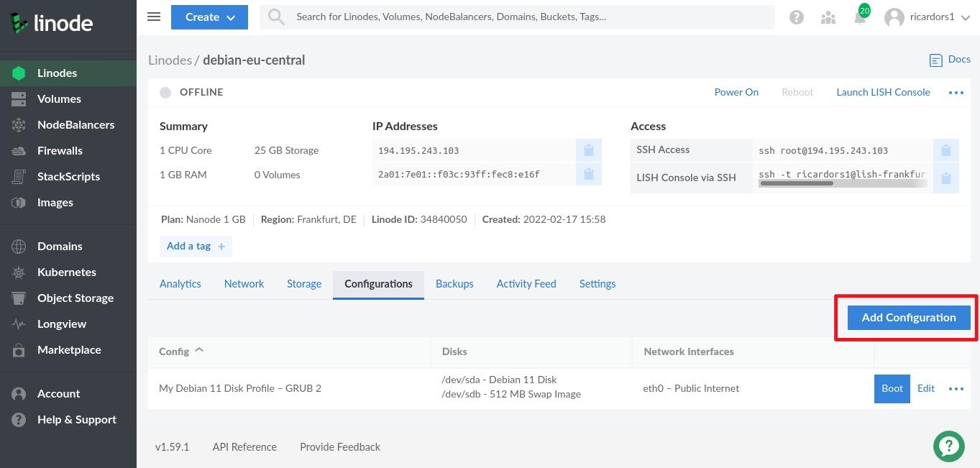
Task: Click the search magnifier icon
Action: (x=276, y=17)
